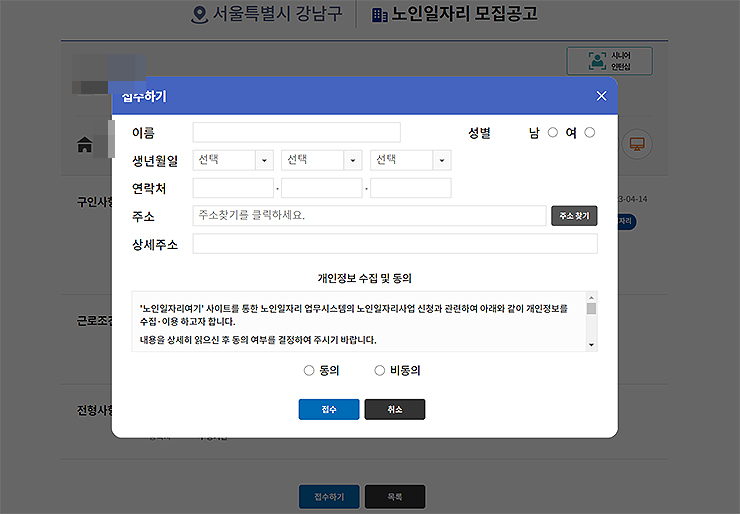Click the background 접수하기 button
Image resolution: width=740 pixels, height=514 pixels.
tap(329, 497)
